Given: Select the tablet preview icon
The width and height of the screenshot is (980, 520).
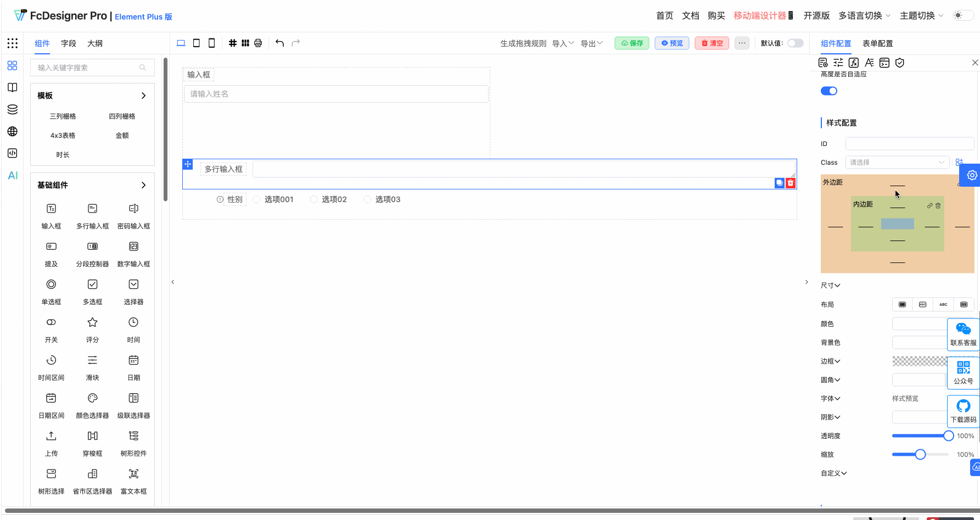Looking at the screenshot, I should tap(196, 42).
